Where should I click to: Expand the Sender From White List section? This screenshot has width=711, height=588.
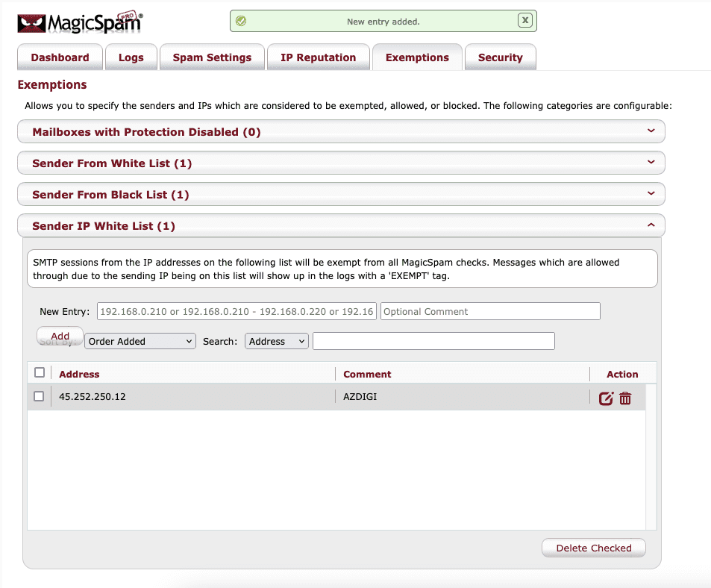click(341, 163)
